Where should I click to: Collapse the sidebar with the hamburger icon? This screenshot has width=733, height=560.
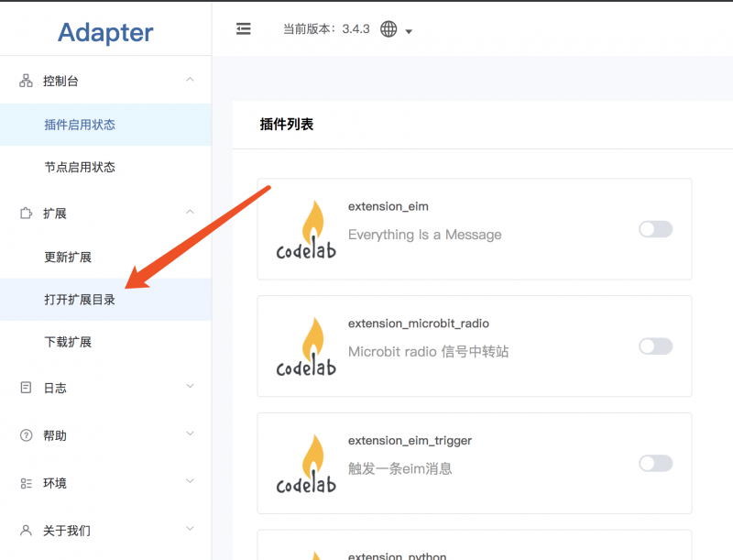click(x=243, y=29)
